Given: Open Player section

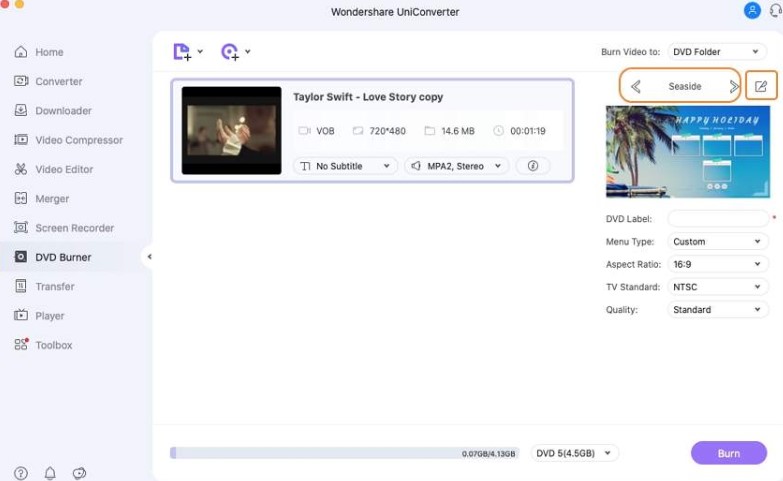Looking at the screenshot, I should click(49, 316).
